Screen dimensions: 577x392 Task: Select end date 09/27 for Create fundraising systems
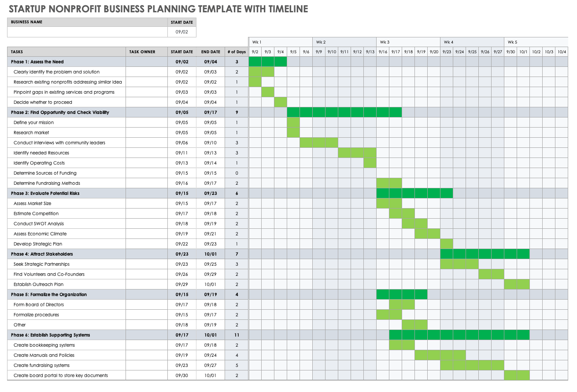click(x=211, y=366)
